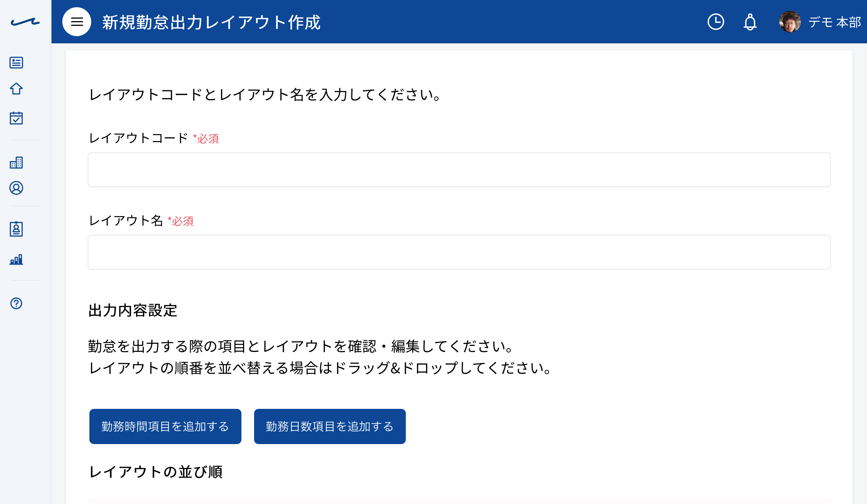Viewport: 867px width, 504px height.
Task: Click the user avatar photo
Action: coord(790,22)
